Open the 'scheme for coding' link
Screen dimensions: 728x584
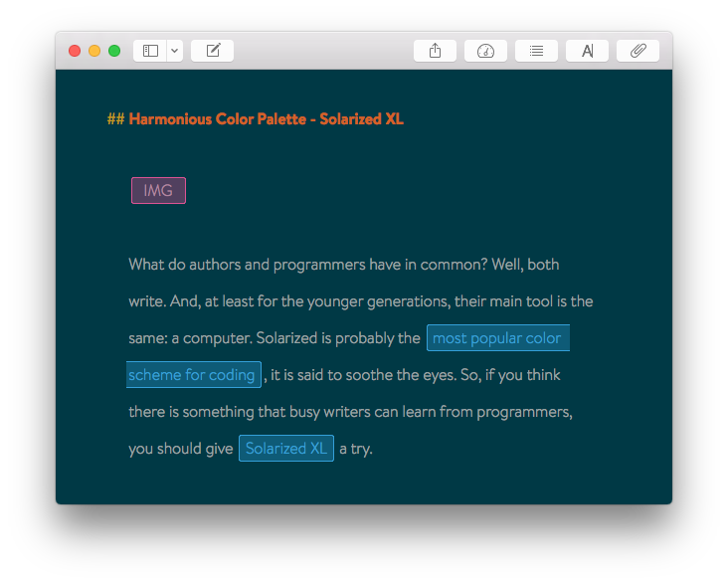pos(193,374)
